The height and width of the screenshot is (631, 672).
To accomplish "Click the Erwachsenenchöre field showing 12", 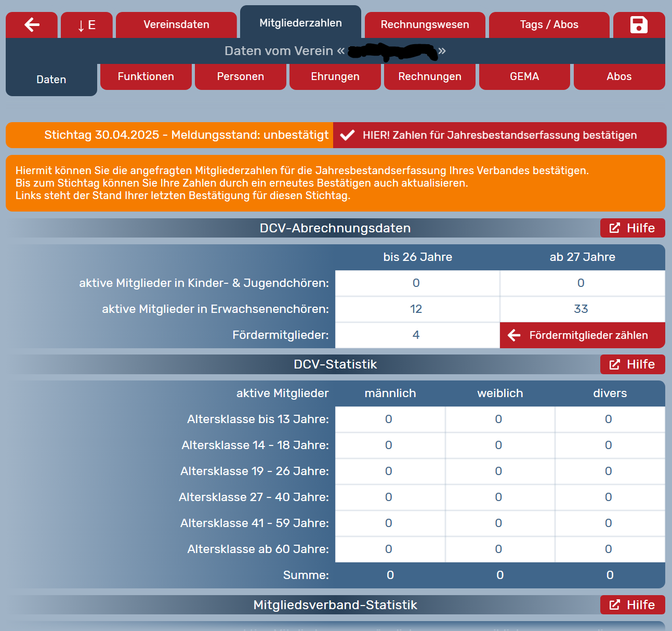I will 417,309.
